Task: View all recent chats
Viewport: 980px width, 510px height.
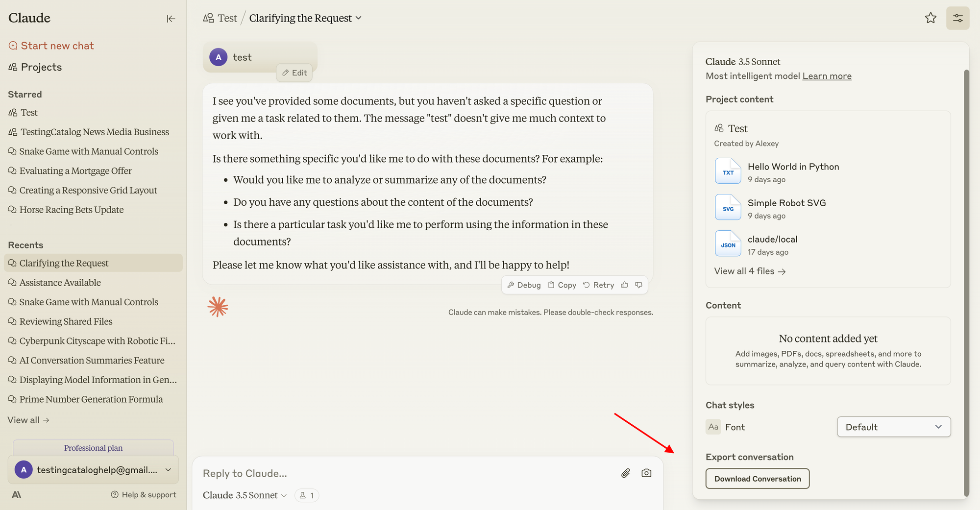Action: pos(28,420)
